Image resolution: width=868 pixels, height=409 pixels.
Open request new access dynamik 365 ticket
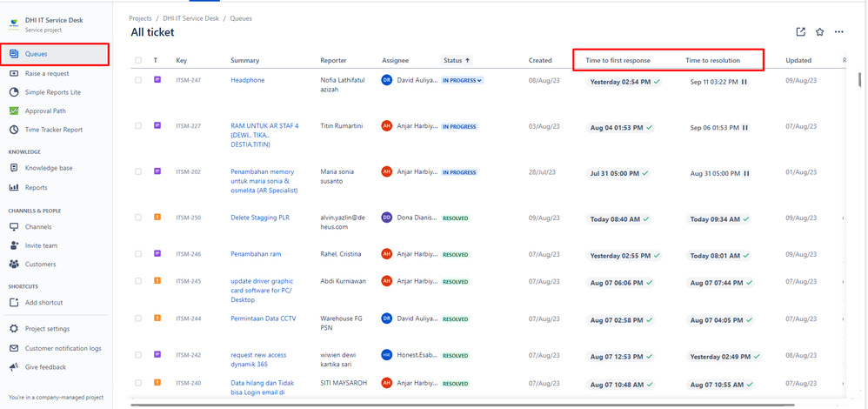point(258,359)
